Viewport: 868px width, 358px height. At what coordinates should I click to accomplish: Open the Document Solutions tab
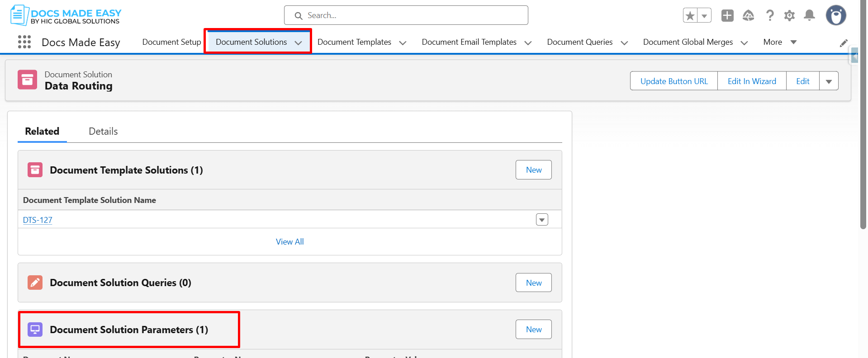click(x=251, y=42)
